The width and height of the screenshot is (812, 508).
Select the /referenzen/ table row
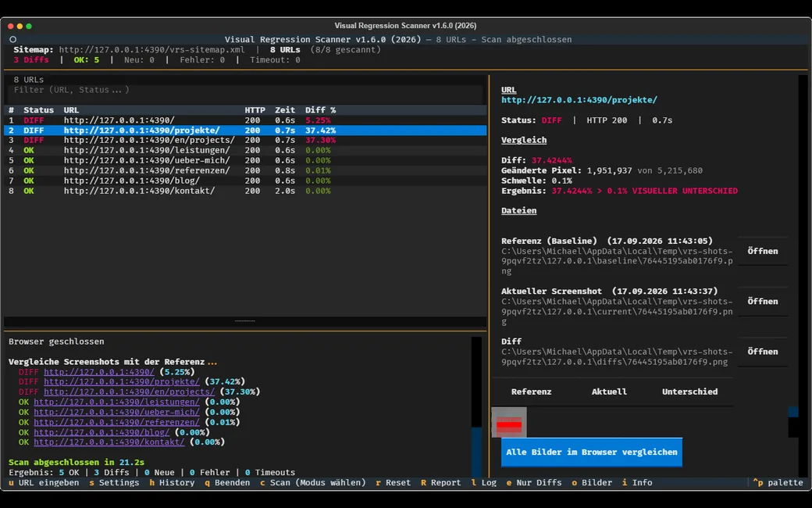tap(245, 170)
